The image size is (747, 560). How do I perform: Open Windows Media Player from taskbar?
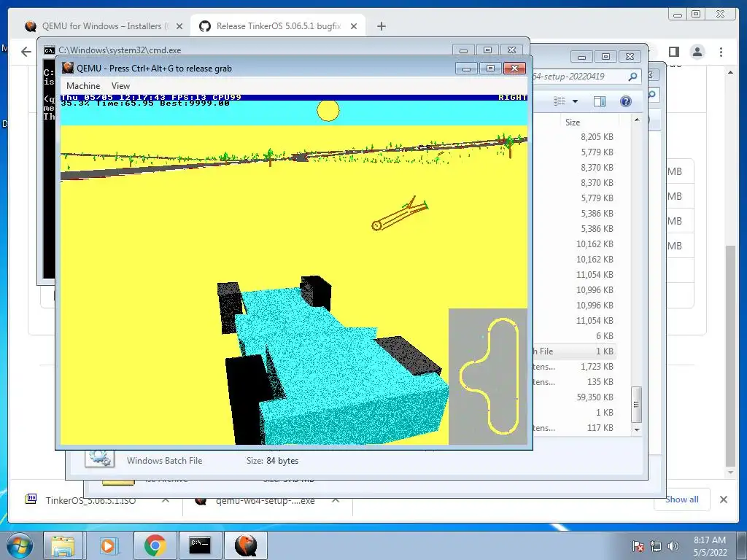[109, 545]
